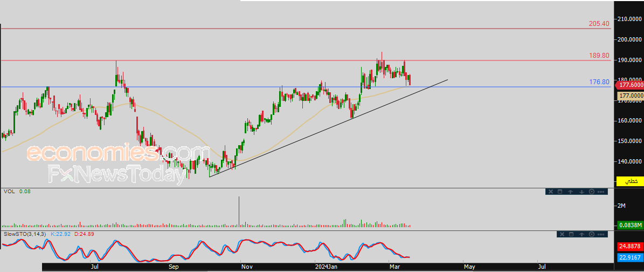Click the Sep date axis label

(x=174, y=267)
